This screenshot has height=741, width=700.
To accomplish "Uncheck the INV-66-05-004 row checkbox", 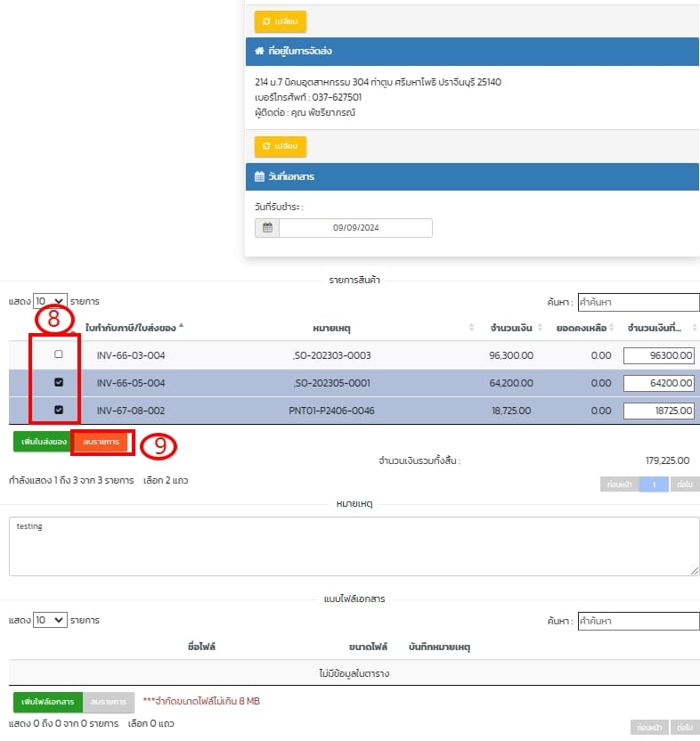I will [59, 383].
